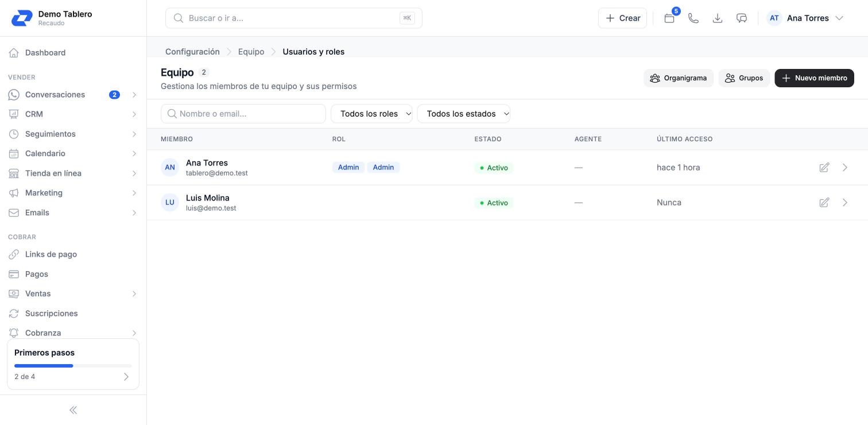Click the Marketing megaphone icon
Screen dimensions: 868x425
coord(14,193)
